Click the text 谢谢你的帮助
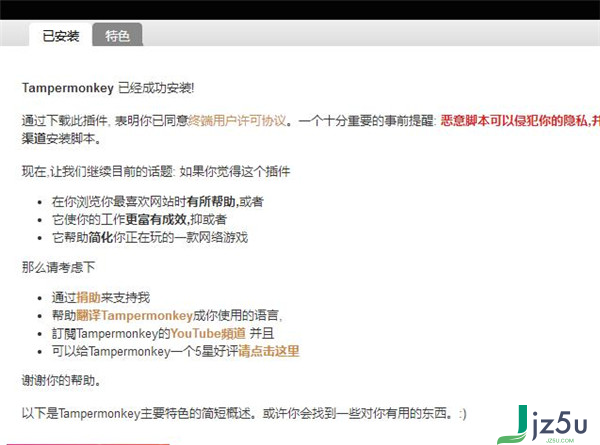The image size is (600, 445). click(x=61, y=380)
